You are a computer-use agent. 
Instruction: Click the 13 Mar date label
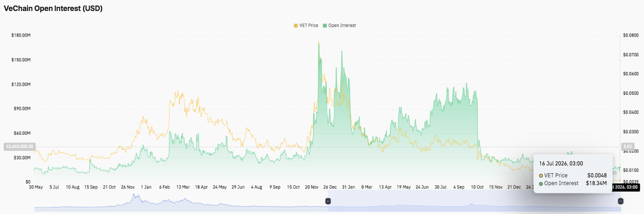tap(183, 187)
